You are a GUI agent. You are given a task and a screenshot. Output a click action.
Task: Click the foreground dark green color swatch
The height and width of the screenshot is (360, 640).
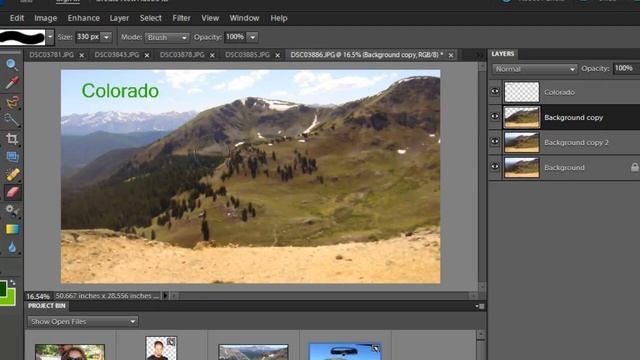click(x=3, y=289)
